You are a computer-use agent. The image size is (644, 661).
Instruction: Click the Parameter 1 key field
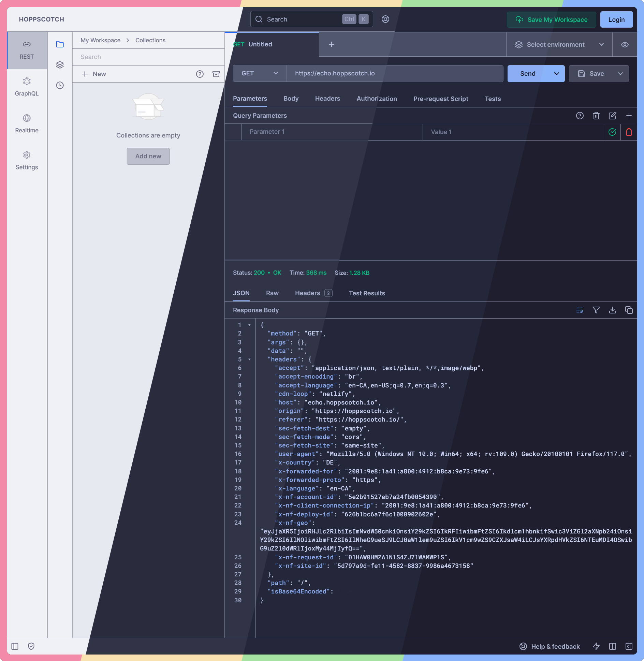click(332, 132)
